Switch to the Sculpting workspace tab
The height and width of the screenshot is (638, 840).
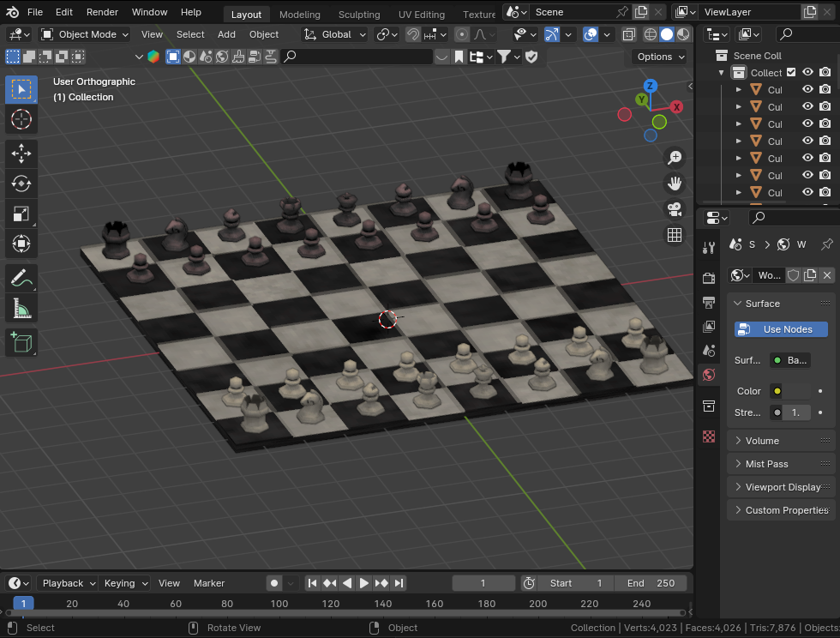pos(359,15)
